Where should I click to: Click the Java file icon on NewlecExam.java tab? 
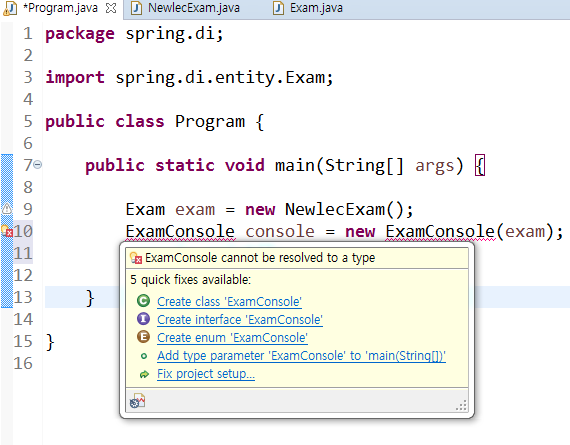pos(136,8)
